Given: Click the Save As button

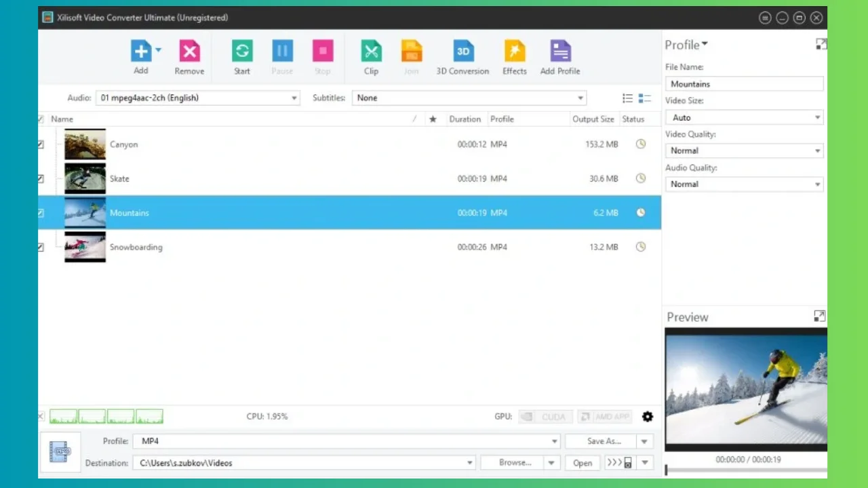Looking at the screenshot, I should coord(601,441).
